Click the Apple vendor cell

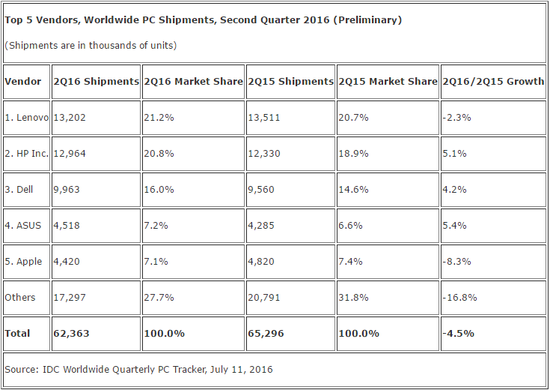pos(27,262)
